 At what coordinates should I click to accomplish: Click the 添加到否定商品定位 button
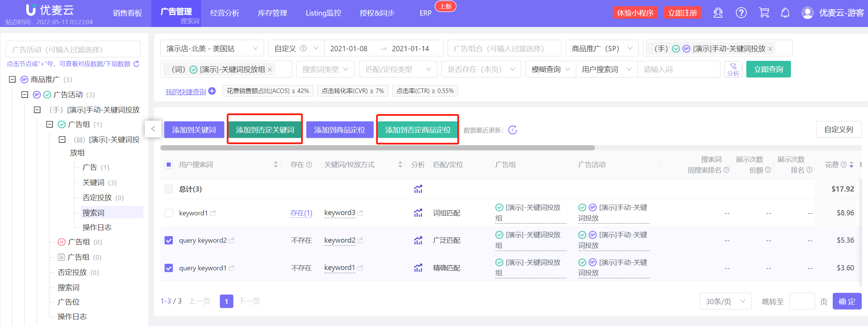418,130
